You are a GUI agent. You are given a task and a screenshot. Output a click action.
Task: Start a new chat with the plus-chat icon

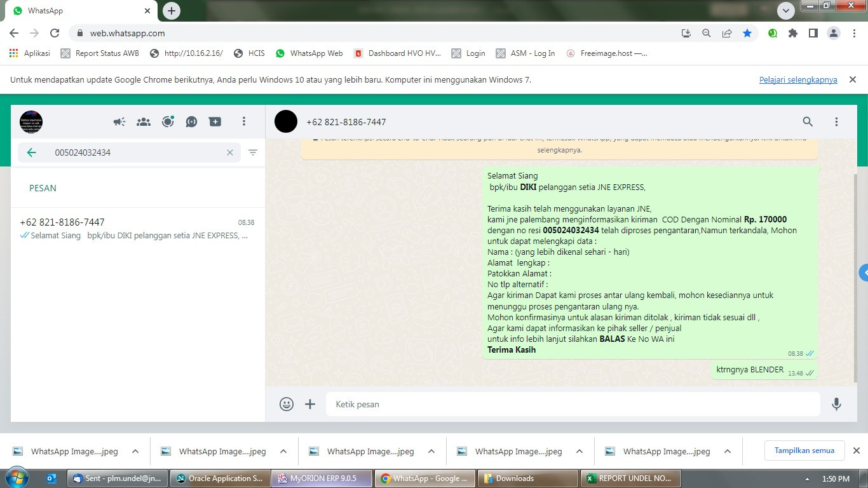(215, 121)
